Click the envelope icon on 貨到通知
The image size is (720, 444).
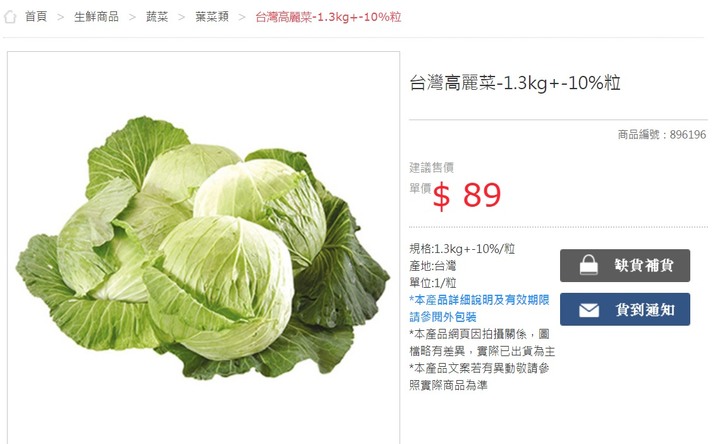(x=589, y=310)
